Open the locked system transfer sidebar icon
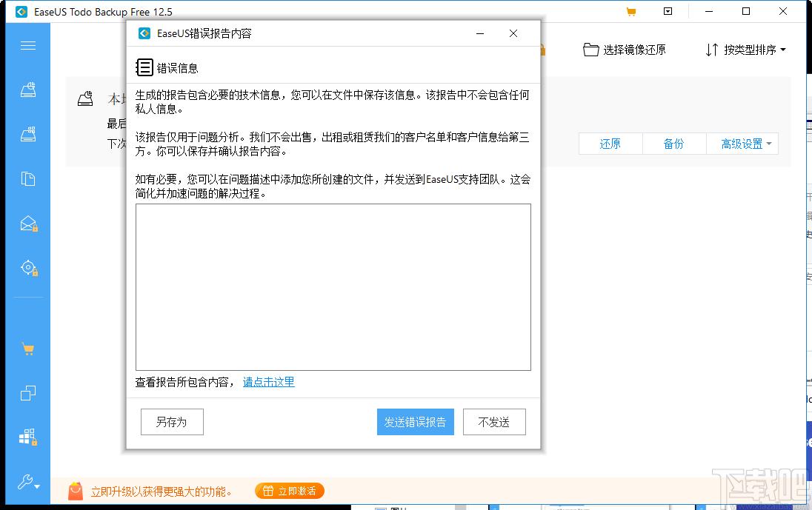The height and width of the screenshot is (510, 812). coord(28,437)
